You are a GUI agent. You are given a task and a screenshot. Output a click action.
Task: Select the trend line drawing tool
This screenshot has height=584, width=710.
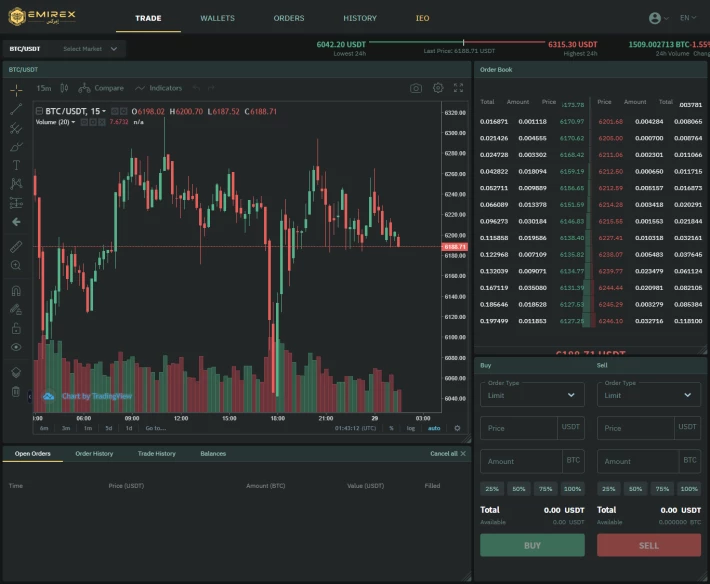(x=16, y=109)
